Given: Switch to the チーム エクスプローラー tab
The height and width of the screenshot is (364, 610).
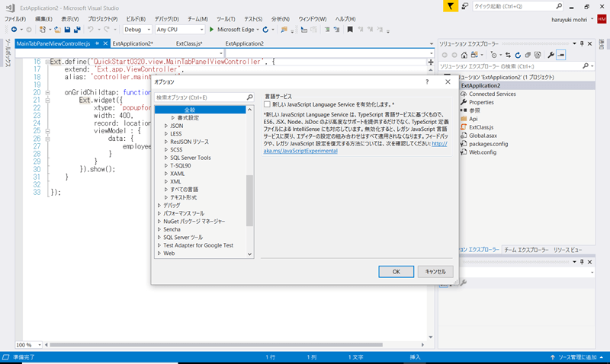Looking at the screenshot, I should click(x=526, y=250).
